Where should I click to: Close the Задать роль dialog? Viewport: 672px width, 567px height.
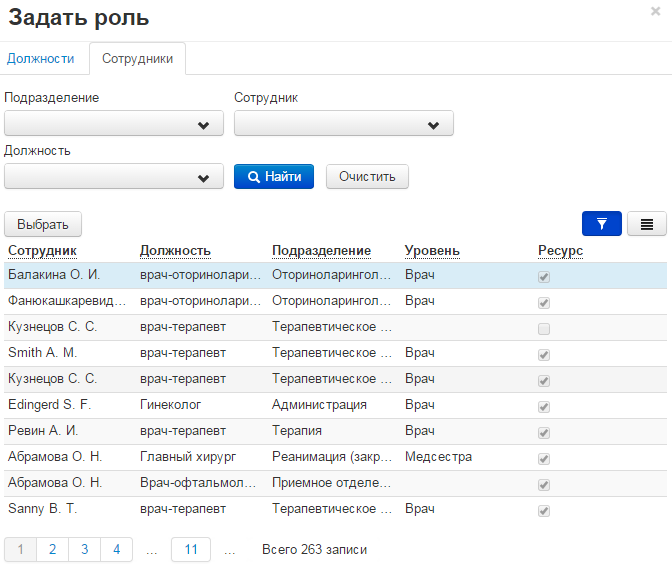[655, 11]
